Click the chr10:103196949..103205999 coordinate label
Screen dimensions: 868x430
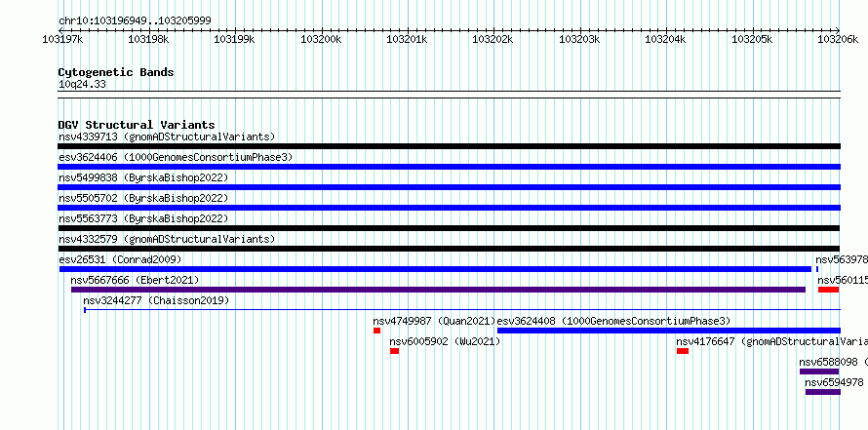coord(135,21)
